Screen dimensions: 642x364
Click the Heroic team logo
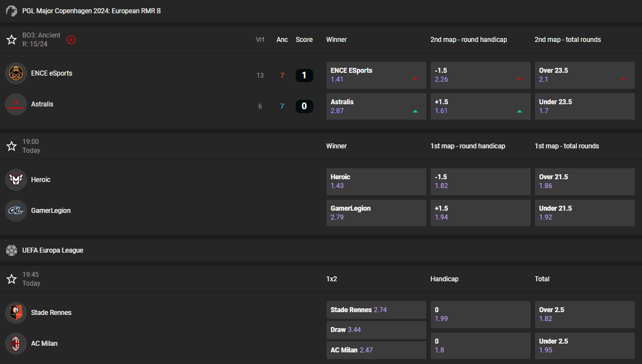(16, 180)
